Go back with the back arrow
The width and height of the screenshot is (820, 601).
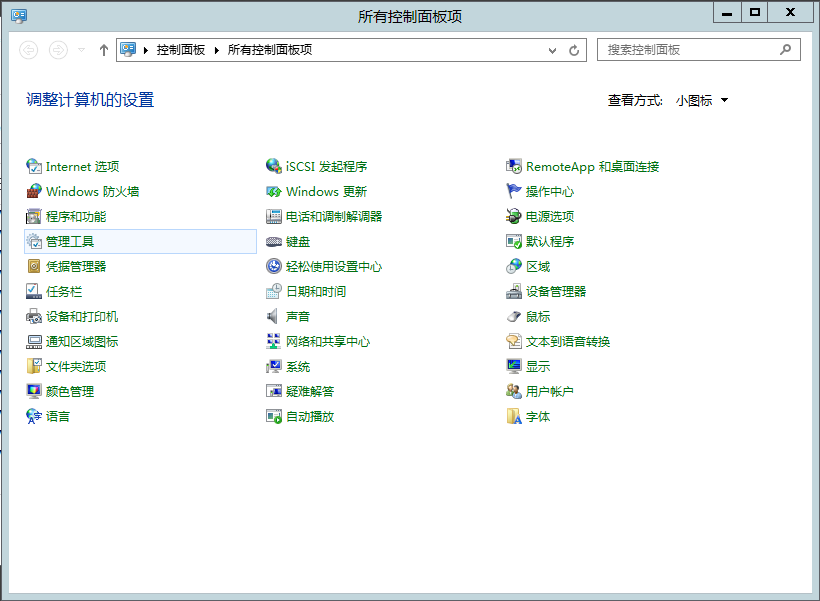tap(29, 50)
